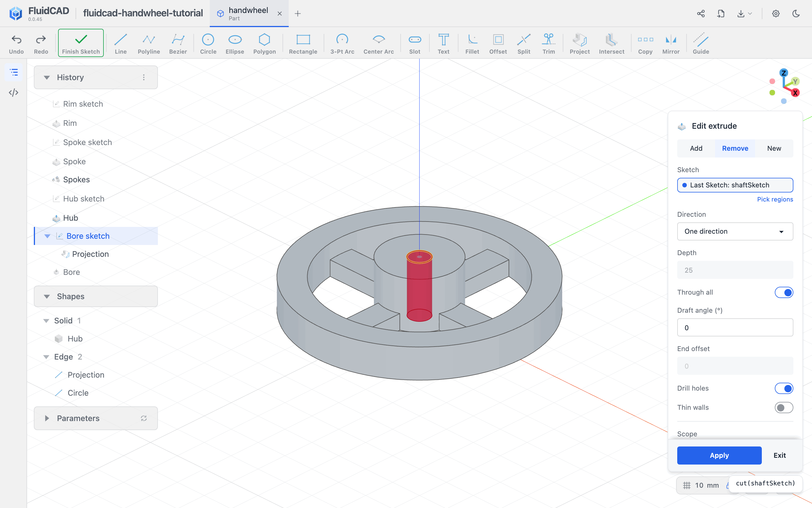Select the Remove extrude mode
Viewport: 812px width, 508px height.
(x=735, y=148)
